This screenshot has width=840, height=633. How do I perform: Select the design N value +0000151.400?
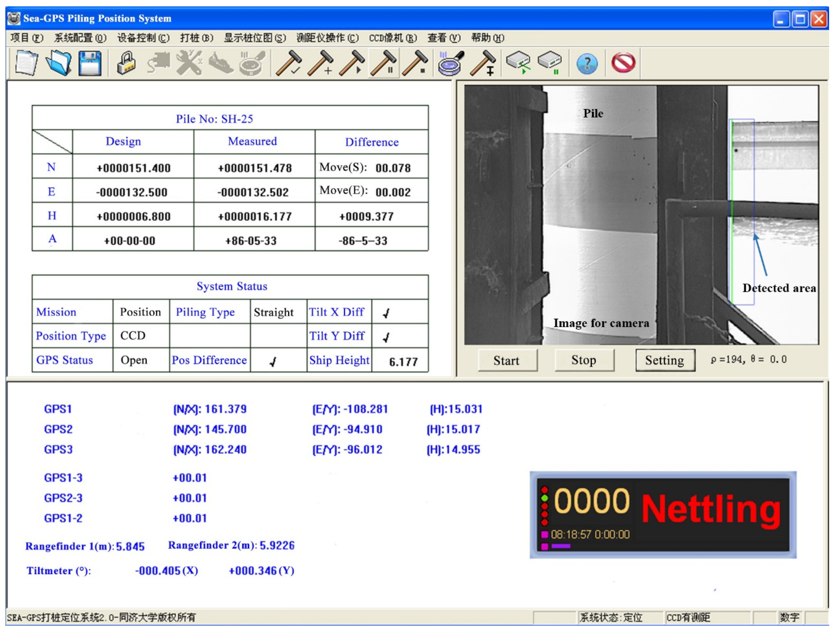(x=134, y=168)
